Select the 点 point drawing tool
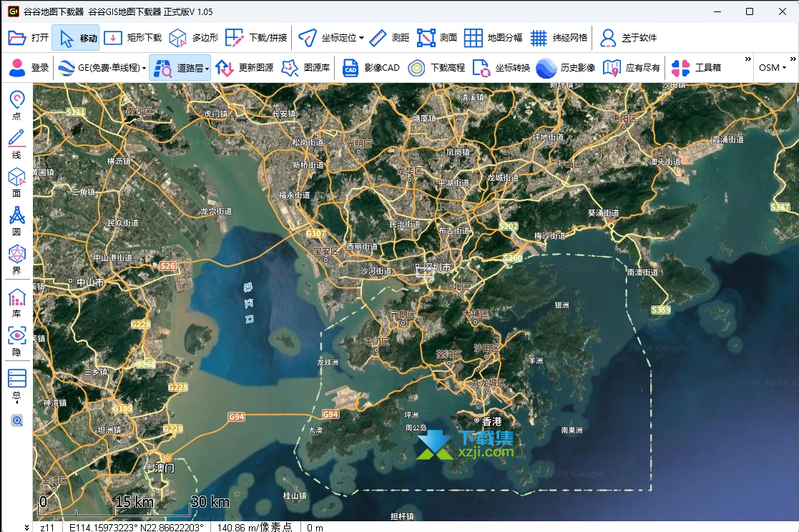The image size is (799, 532). click(x=17, y=106)
